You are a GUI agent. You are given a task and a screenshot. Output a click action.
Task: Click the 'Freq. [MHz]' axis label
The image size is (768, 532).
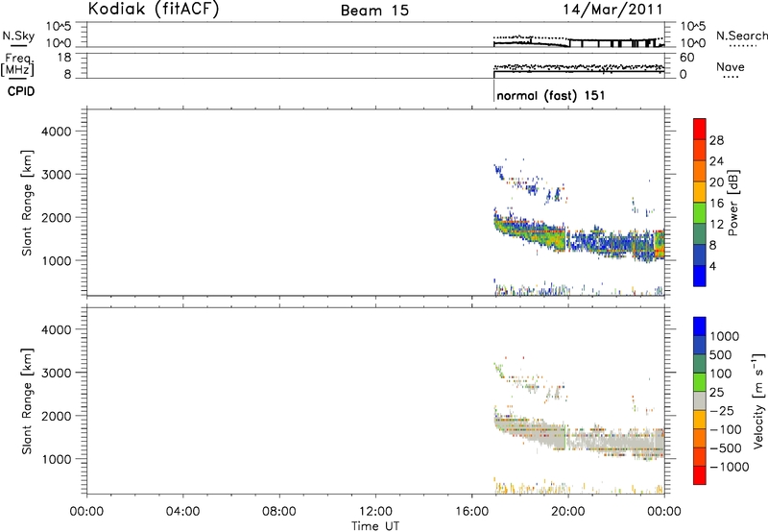point(17,65)
